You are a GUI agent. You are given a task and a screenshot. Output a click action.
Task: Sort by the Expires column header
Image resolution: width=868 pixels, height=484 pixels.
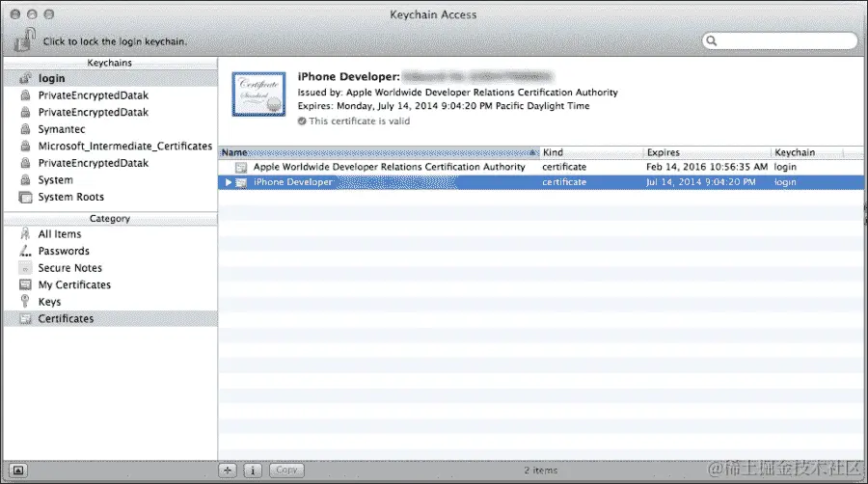[708, 152]
